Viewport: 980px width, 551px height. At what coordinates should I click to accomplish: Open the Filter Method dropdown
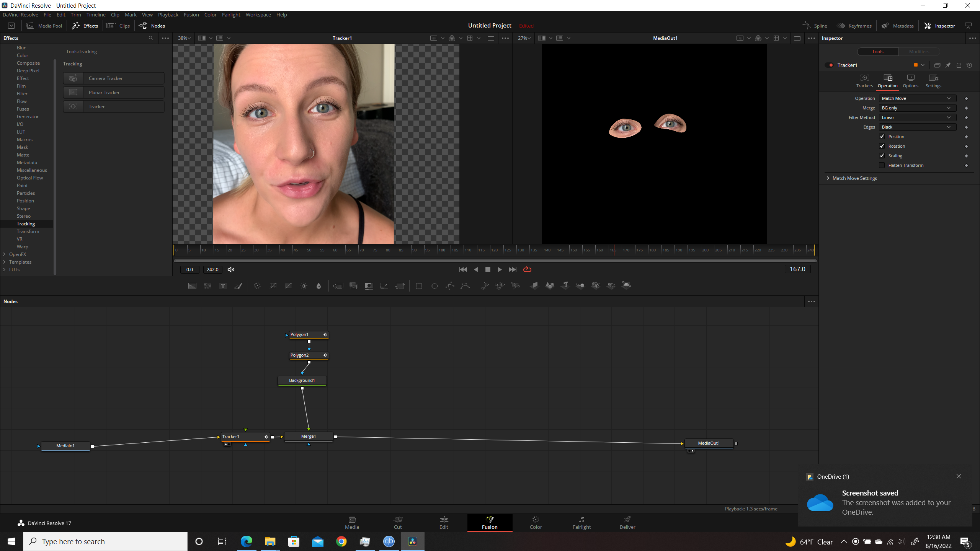click(917, 117)
